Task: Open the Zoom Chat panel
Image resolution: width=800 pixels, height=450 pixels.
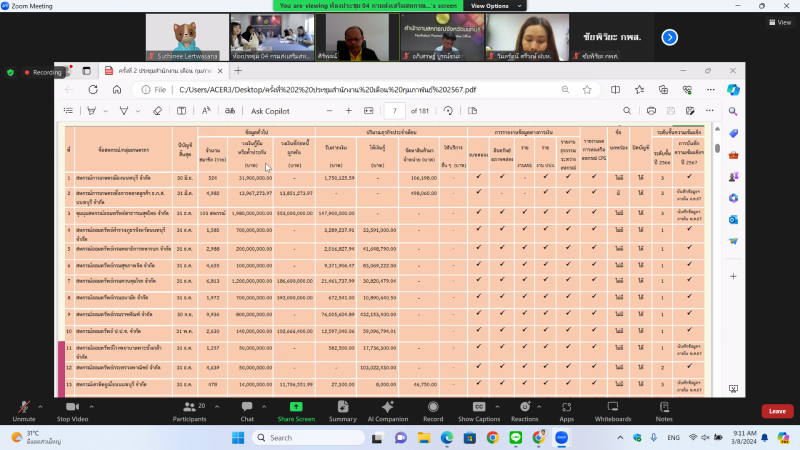Action: coord(246,410)
